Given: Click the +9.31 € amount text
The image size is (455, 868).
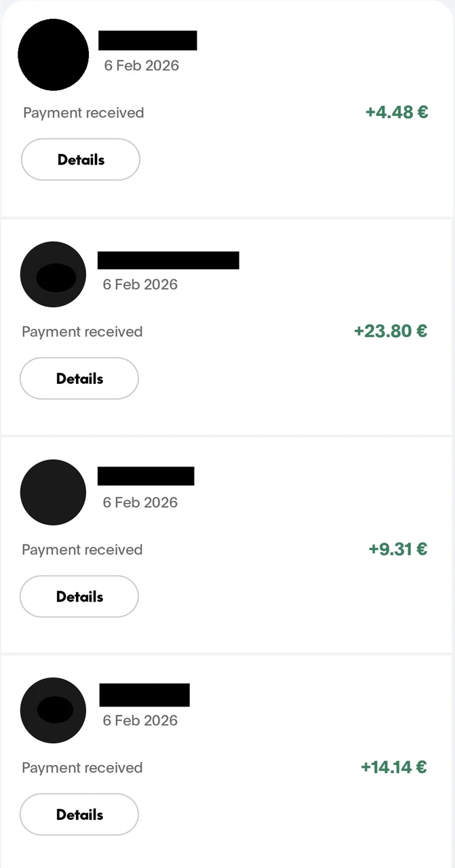Looking at the screenshot, I should point(398,549).
